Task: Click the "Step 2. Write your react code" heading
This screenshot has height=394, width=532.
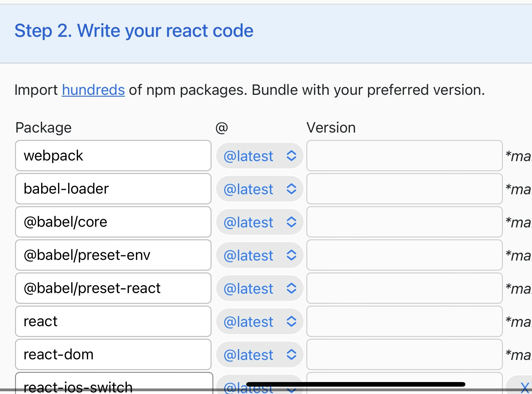Action: pos(134,31)
